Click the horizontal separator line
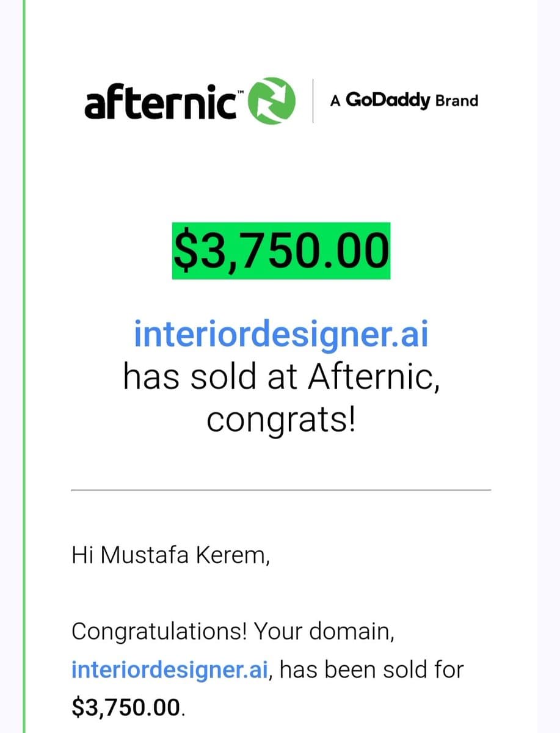The height and width of the screenshot is (733, 560). pos(281,489)
